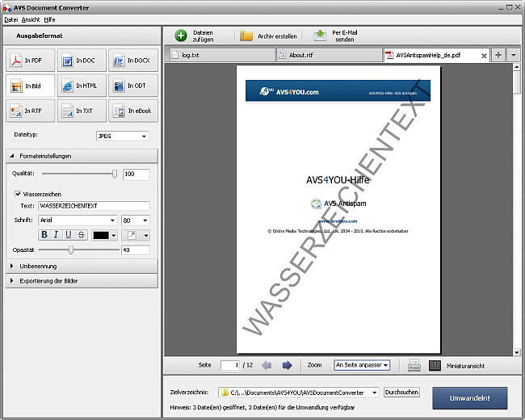Image resolution: width=525 pixels, height=420 pixels.
Task: Close the AVSAntispamHelp_de.pdf tab
Action: pos(484,56)
